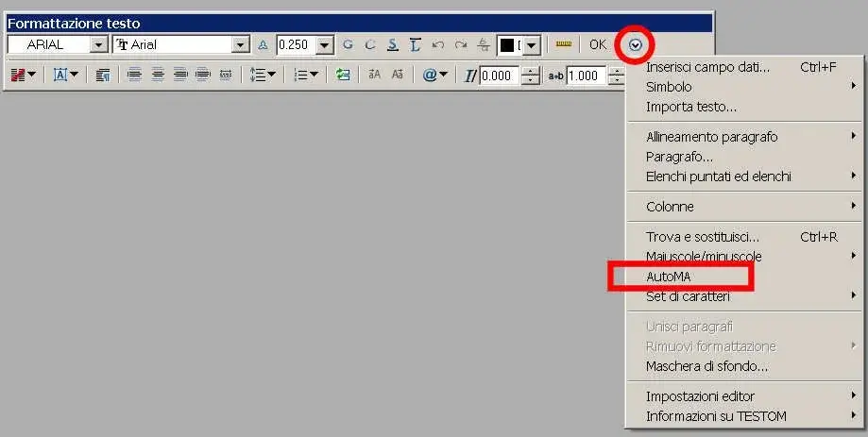Screen dimensions: 868x437
Task: Click the OK button
Action: [x=598, y=44]
